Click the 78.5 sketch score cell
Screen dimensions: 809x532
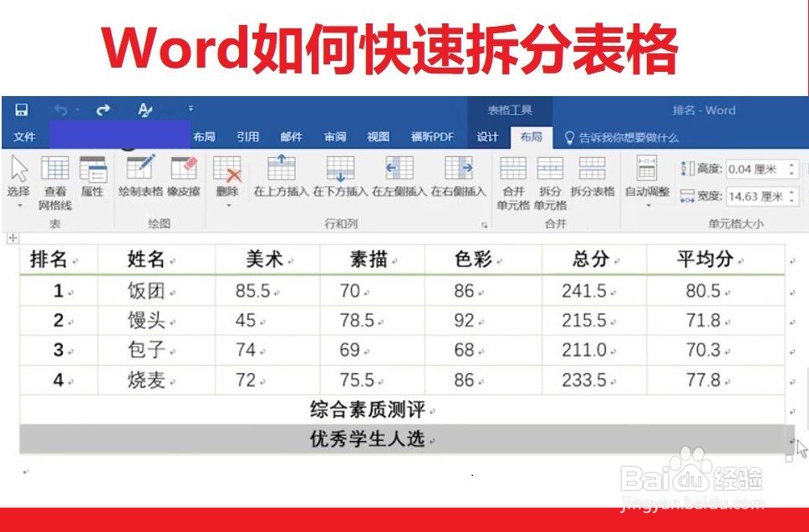(372, 321)
